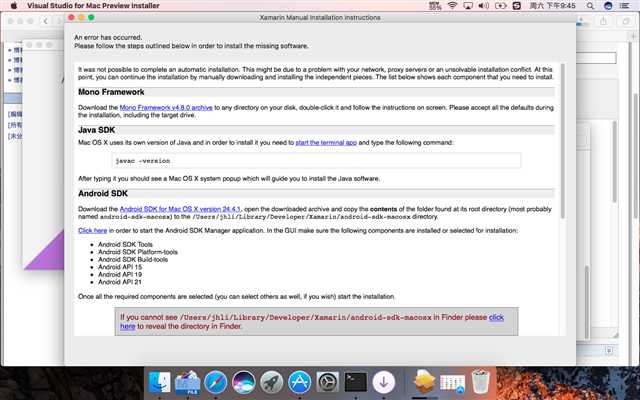Click the instructions pane vertical scrollbar
Screen dimensions: 640x400
click(563, 141)
